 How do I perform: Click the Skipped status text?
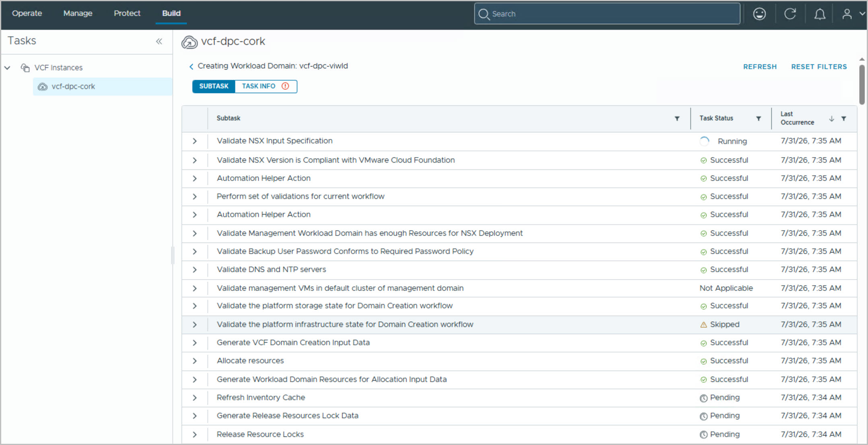pyautogui.click(x=725, y=325)
